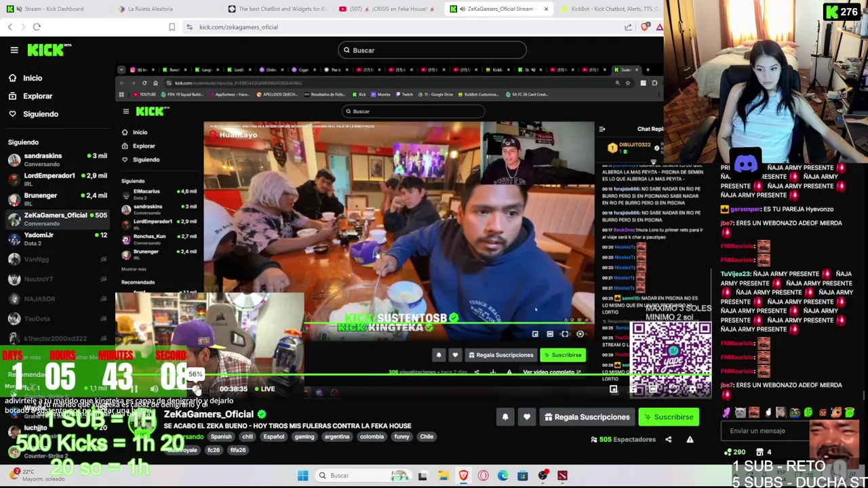Open Explorar in the sidebar
The width and height of the screenshot is (868, 488).
click(x=31, y=96)
